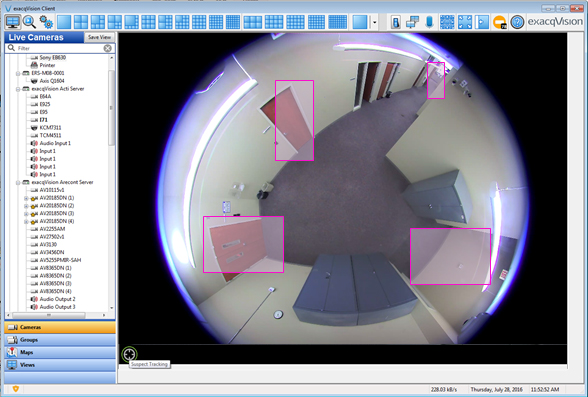Click the orange no-entry status icon
The height and width of the screenshot is (397, 588).
point(500,22)
